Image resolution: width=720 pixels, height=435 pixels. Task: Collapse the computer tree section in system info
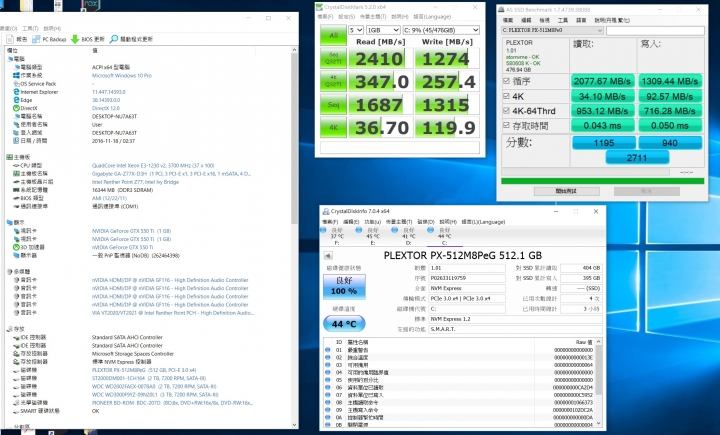(x=10, y=59)
